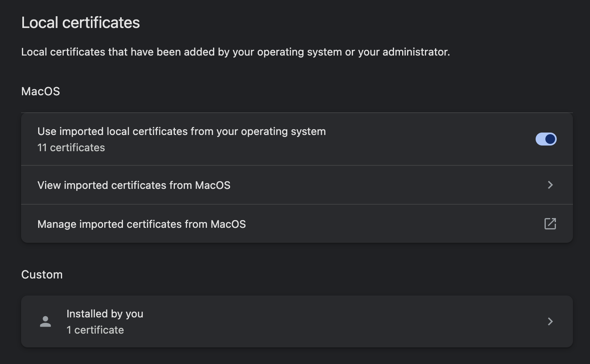The image size is (590, 364).
Task: Expand chevron on Installed by you row
Action: pyautogui.click(x=550, y=321)
